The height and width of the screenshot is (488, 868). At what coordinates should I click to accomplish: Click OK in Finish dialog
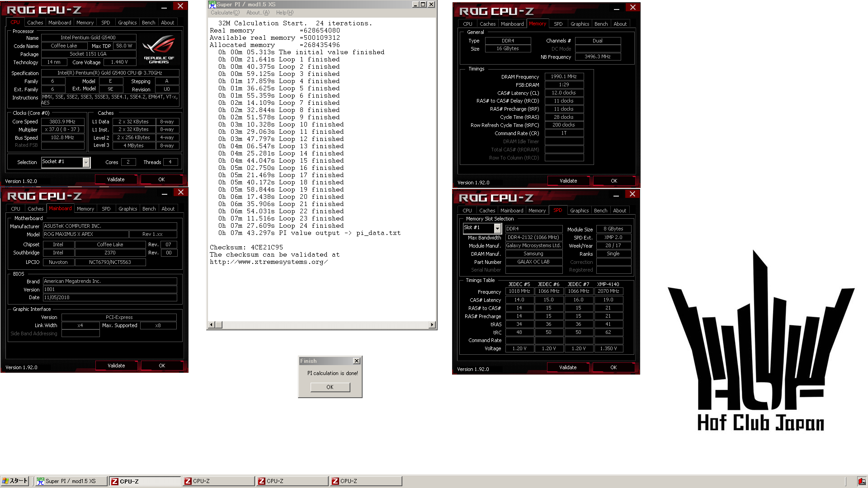(330, 387)
